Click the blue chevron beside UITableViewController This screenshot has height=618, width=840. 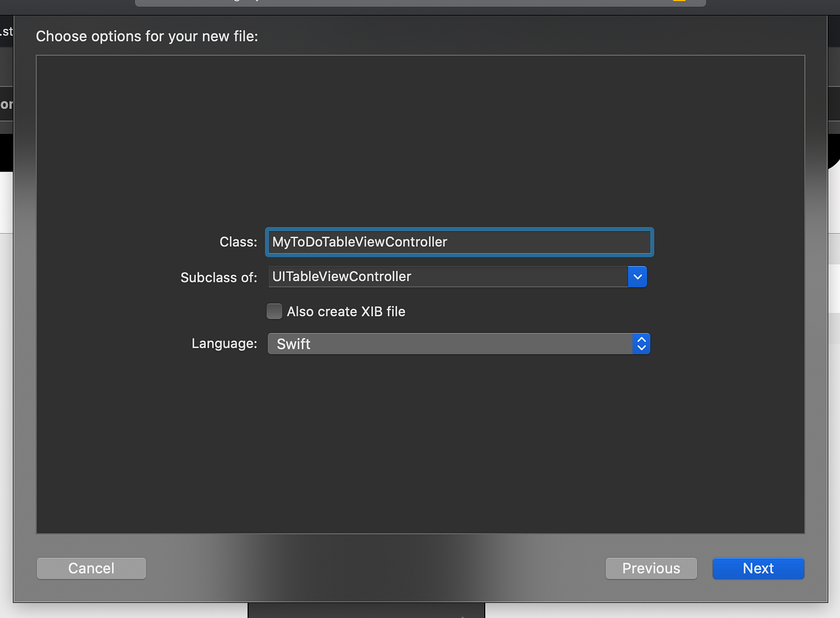[638, 277]
